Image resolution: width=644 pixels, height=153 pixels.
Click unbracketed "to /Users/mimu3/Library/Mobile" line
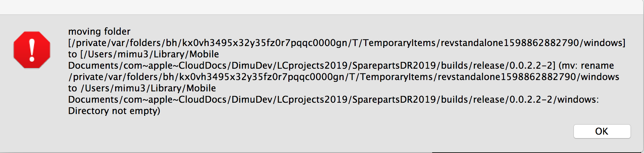[x=142, y=88]
